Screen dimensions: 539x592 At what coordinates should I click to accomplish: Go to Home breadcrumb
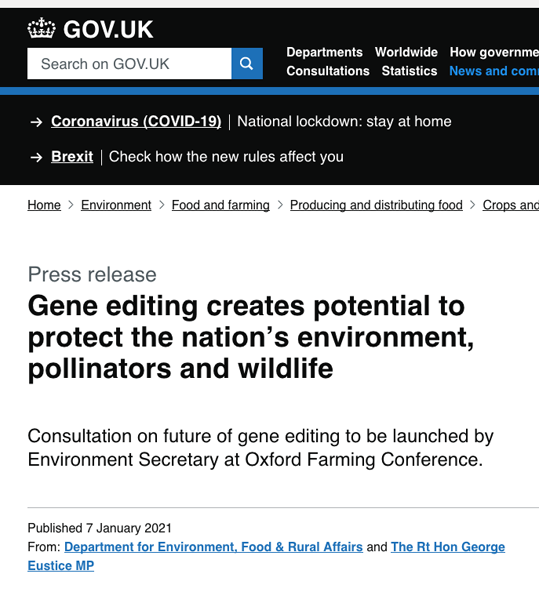pos(44,205)
